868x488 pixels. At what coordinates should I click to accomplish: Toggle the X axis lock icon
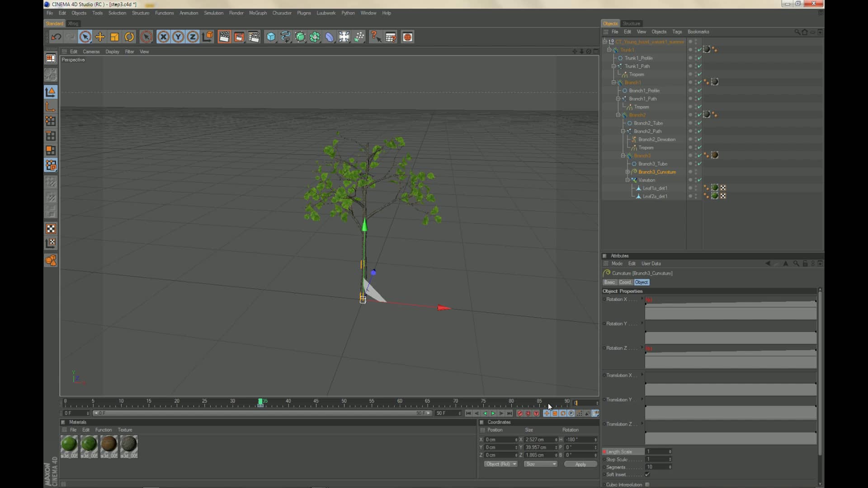coord(163,37)
